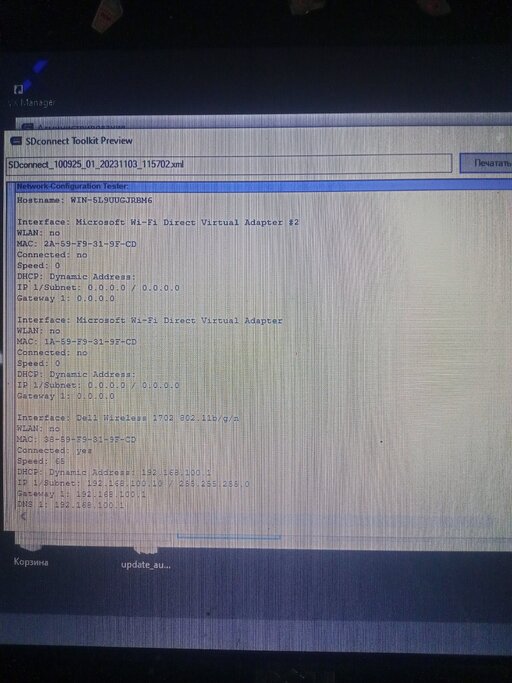
Task: Click the Печатать print button
Action: pos(487,163)
